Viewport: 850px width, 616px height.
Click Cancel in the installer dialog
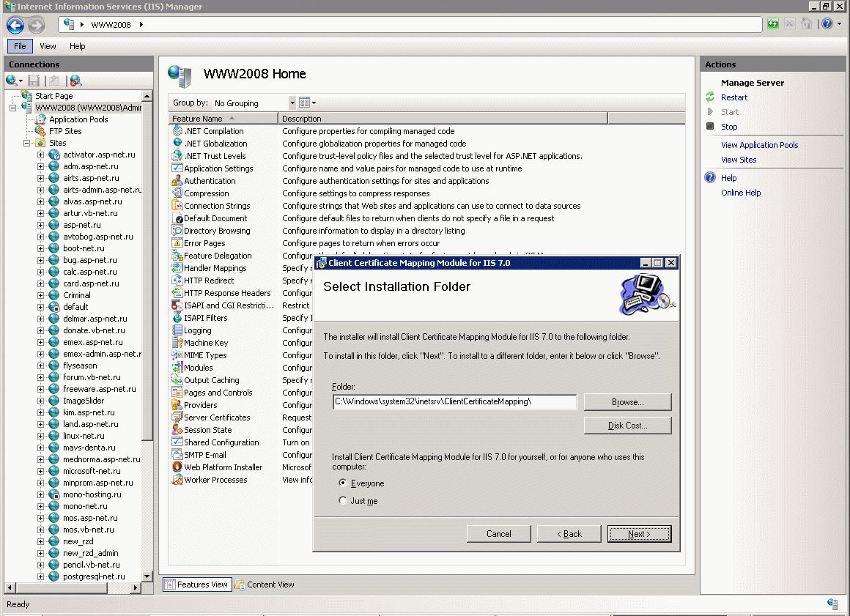click(499, 534)
